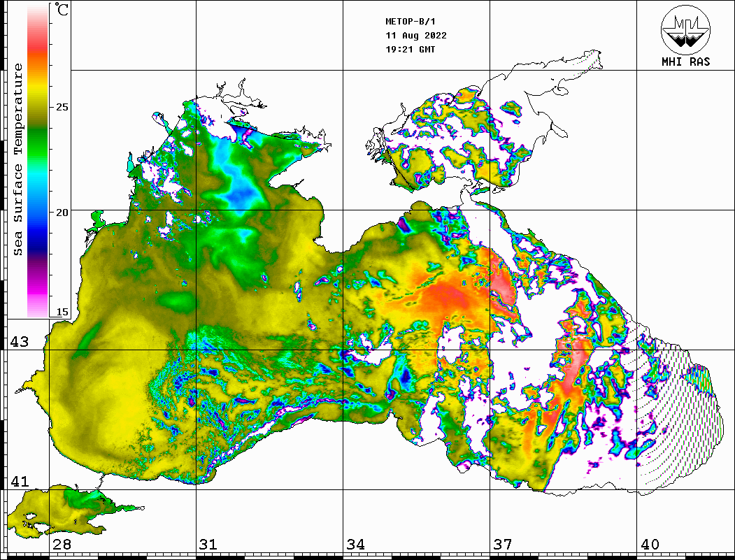
Task: Click the striped green-magenta swath at the eastern edge
Action: [682, 405]
